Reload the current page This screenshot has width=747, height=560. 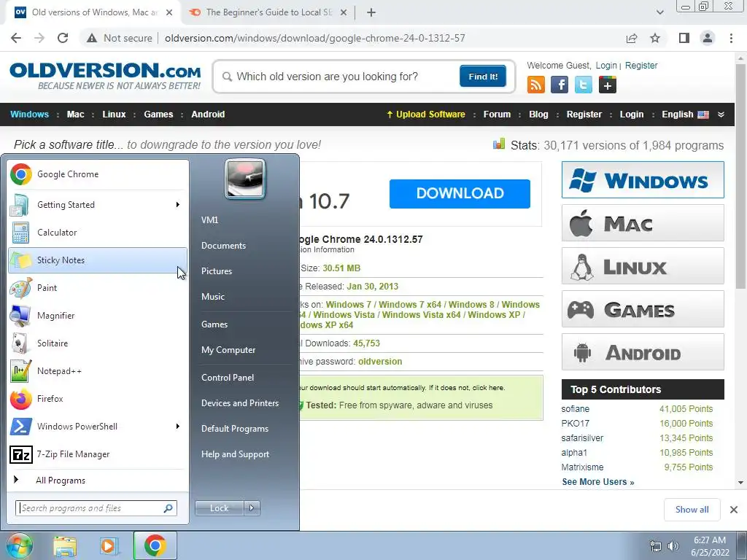click(x=63, y=38)
